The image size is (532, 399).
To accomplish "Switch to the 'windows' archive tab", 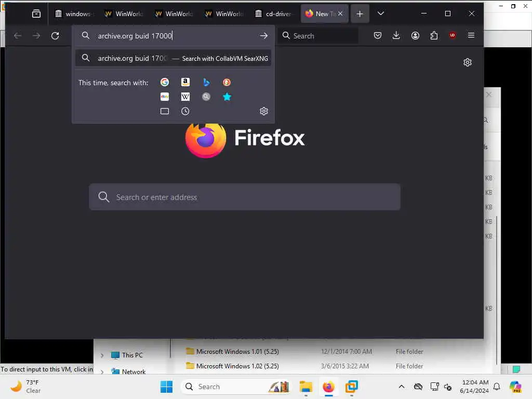I will click(73, 14).
